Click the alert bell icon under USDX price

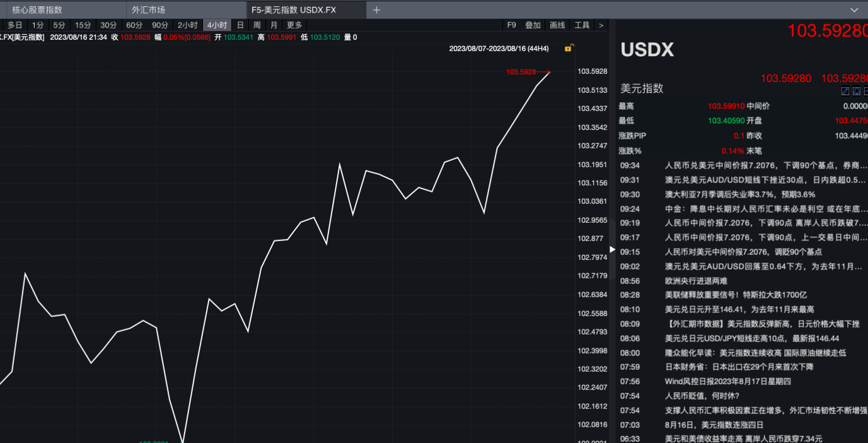(857, 91)
